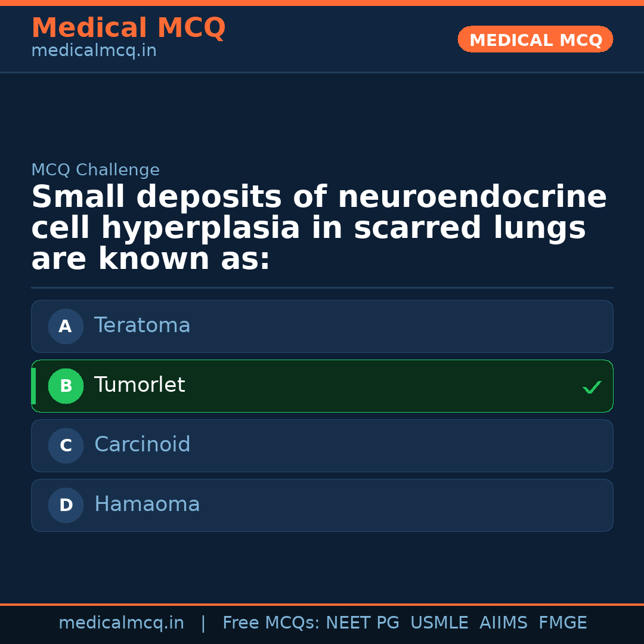Screen dimensions: 644x644
Task: Click the large orange Medical MCQ title
Action: click(x=128, y=28)
